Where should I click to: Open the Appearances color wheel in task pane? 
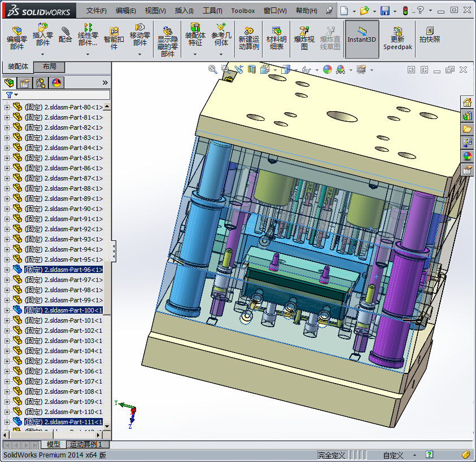[x=467, y=156]
